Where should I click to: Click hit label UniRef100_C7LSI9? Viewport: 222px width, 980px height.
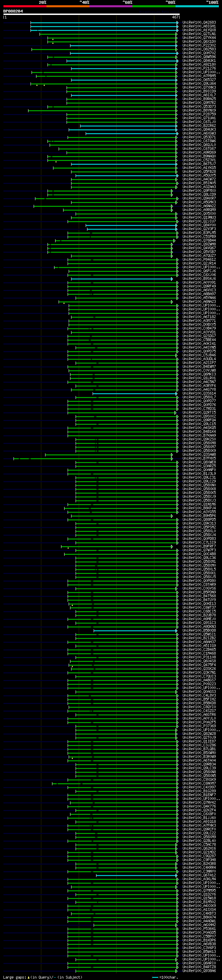[x=199, y=543]
